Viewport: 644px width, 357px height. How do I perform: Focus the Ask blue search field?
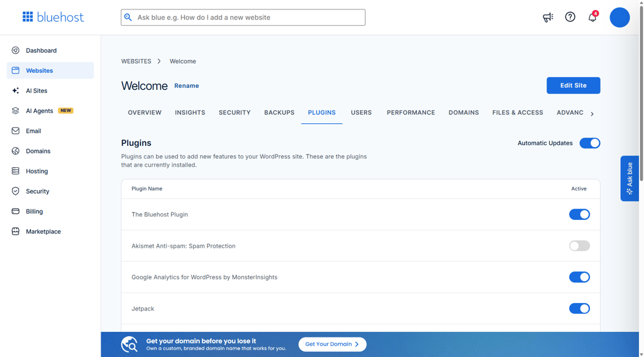click(x=243, y=17)
